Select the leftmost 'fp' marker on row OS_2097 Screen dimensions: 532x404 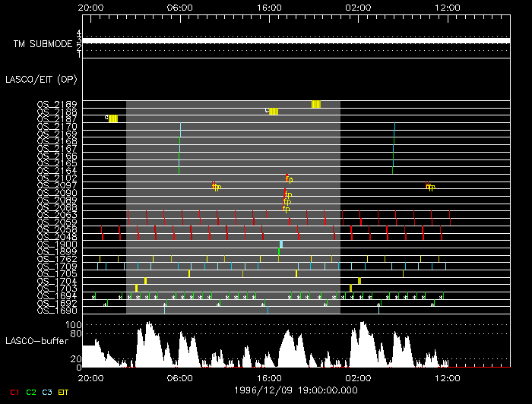[216, 186]
